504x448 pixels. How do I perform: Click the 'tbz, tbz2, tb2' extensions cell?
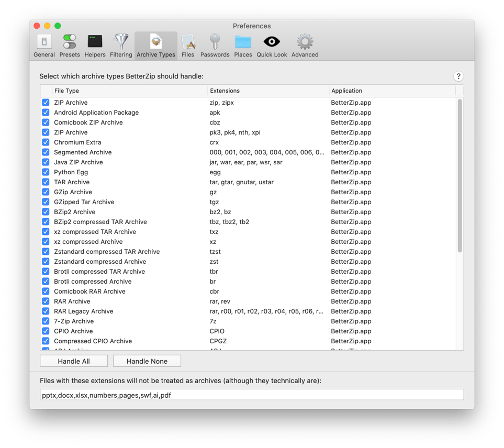(x=229, y=222)
